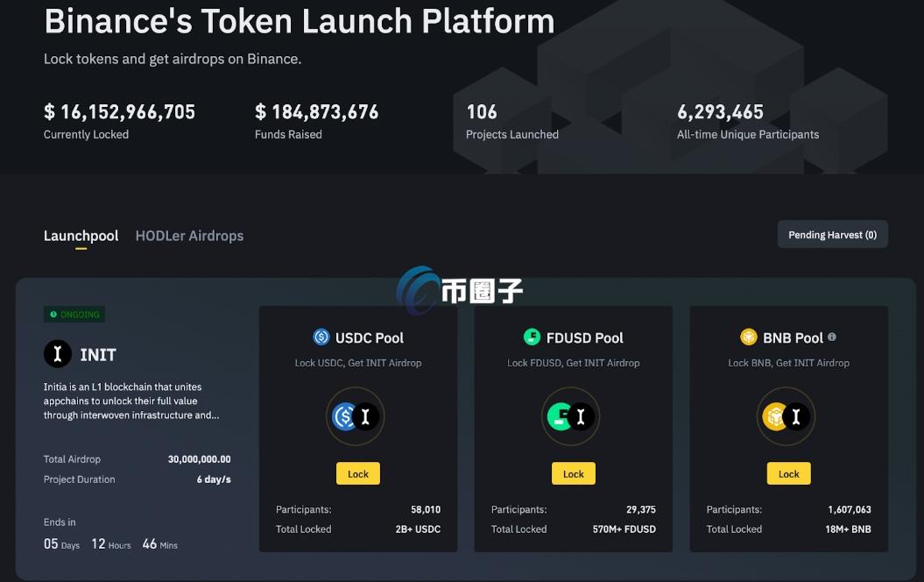Click the Currently Locked total value

119,112
